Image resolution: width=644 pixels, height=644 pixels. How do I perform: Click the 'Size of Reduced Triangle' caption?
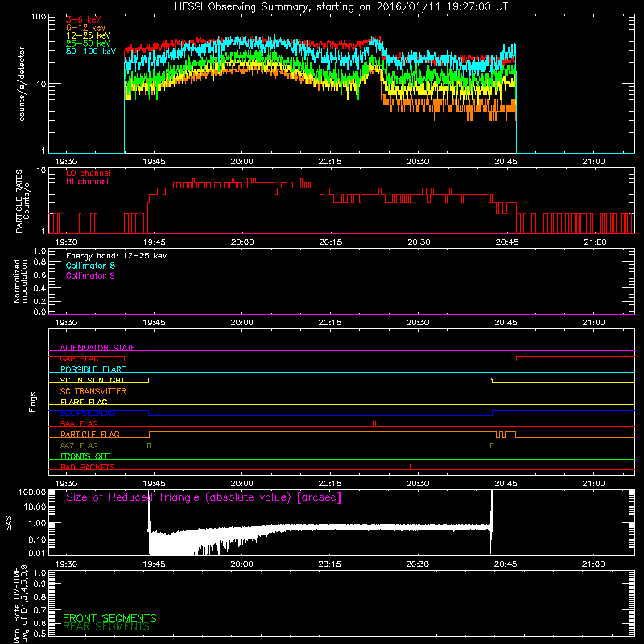coord(204,497)
